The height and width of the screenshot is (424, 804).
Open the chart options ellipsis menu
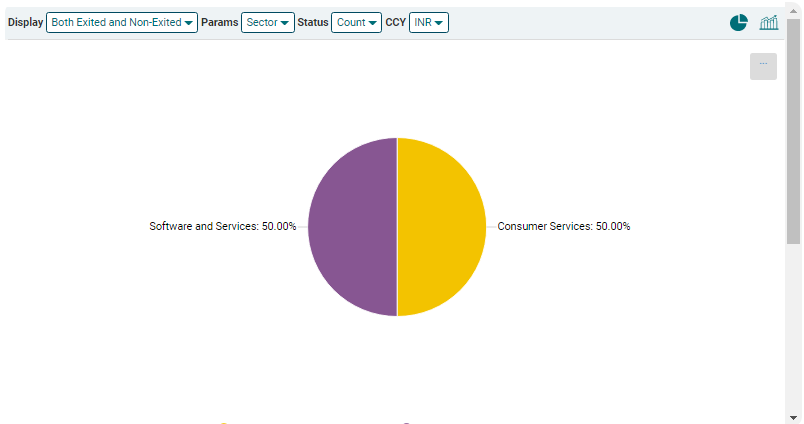(763, 66)
